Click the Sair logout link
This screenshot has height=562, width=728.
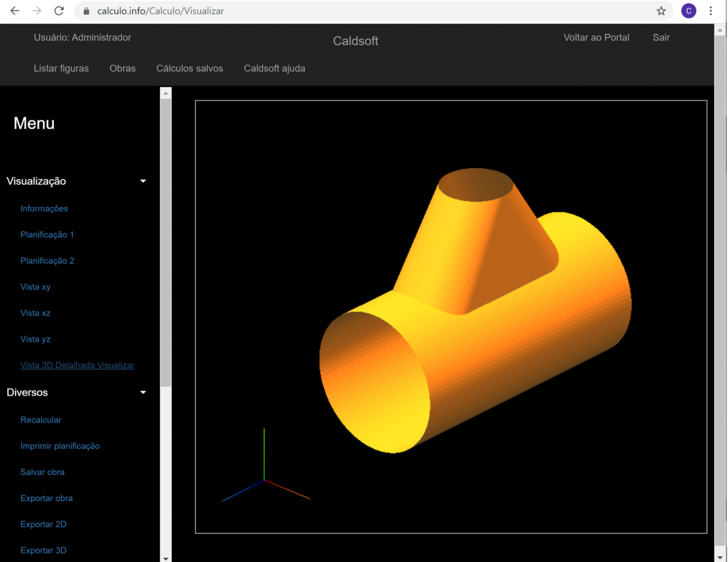[661, 37]
